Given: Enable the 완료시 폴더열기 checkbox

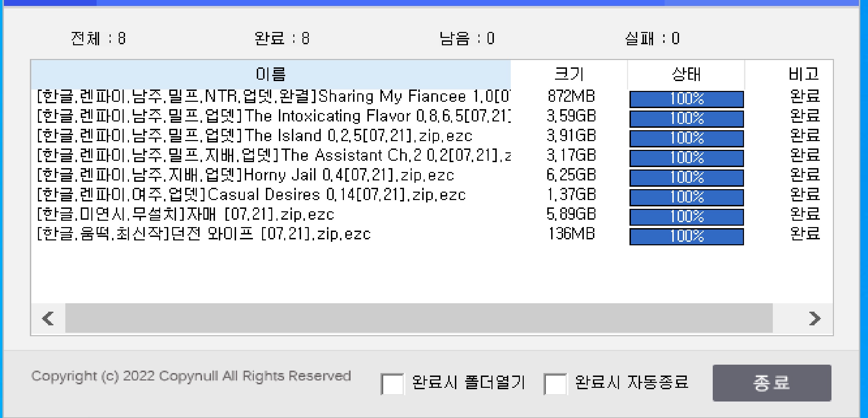Looking at the screenshot, I should [x=392, y=384].
